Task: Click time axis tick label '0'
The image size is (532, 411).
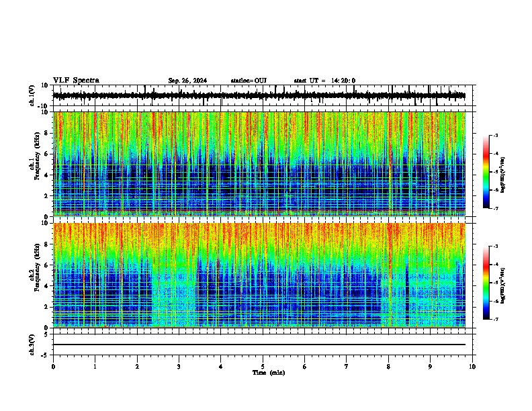Action: (53, 367)
